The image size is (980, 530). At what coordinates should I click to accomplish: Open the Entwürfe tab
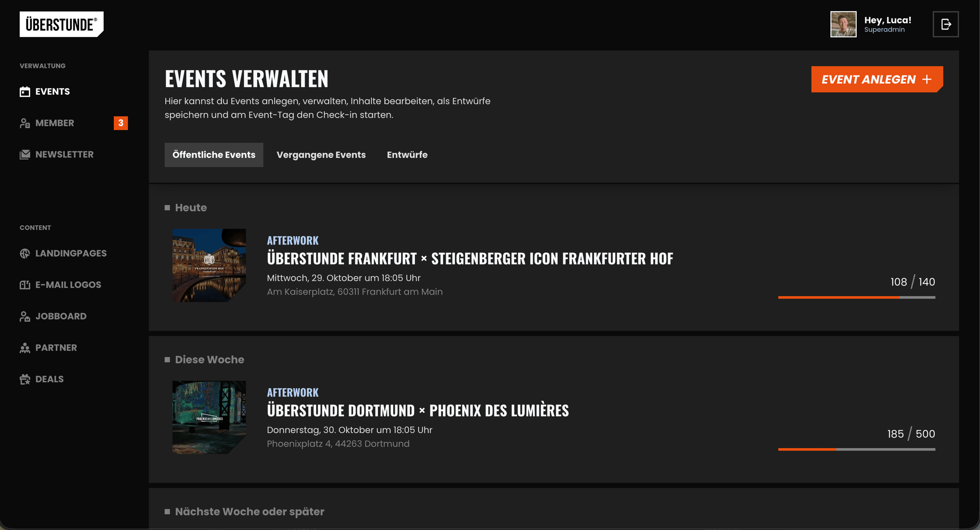[x=407, y=155]
